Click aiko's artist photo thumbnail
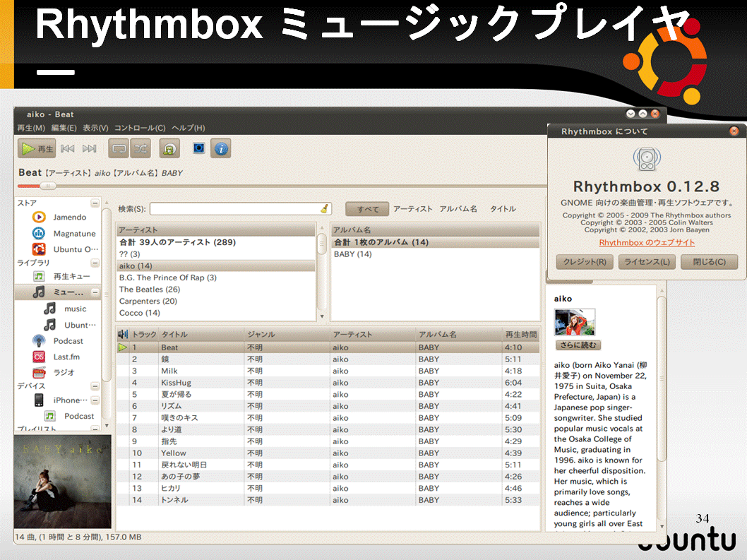This screenshot has height=560, width=747. click(x=575, y=322)
